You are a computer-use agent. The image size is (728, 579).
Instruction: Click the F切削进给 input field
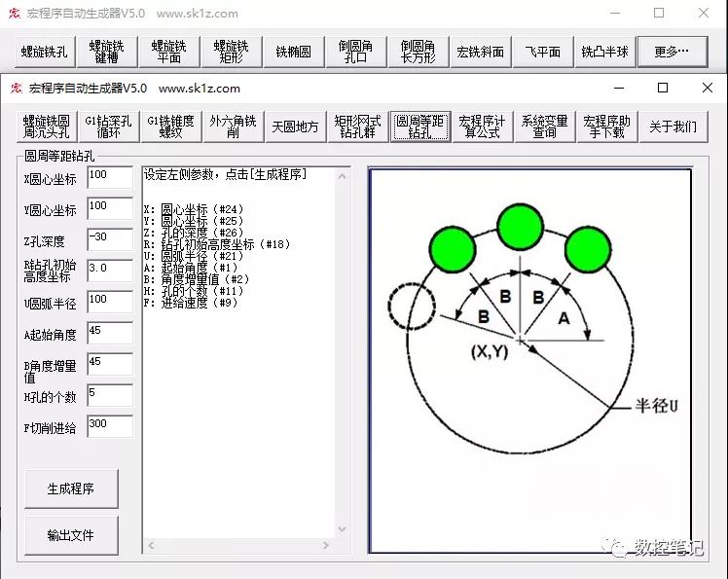(109, 426)
